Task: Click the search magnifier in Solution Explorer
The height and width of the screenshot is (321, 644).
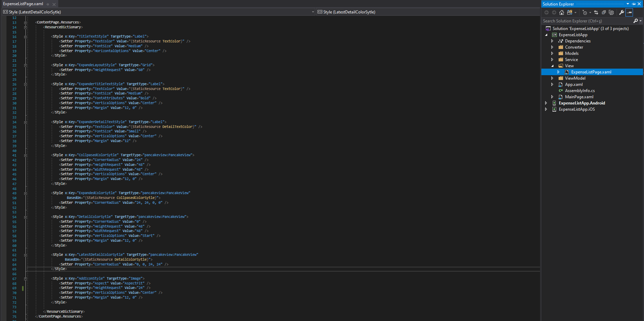Action: click(636, 21)
